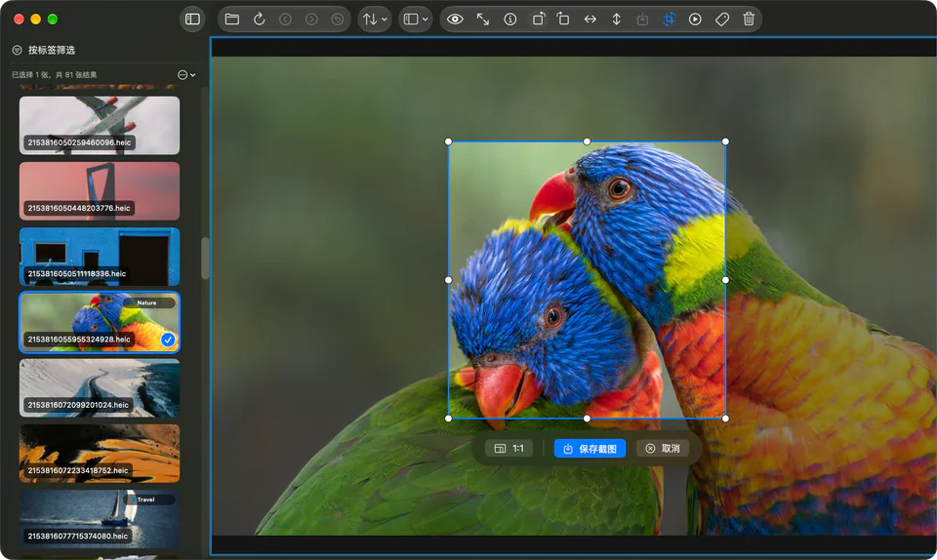Click filename 2153816055955324928.heic label
Viewport: 937px width, 560px height.
point(79,340)
